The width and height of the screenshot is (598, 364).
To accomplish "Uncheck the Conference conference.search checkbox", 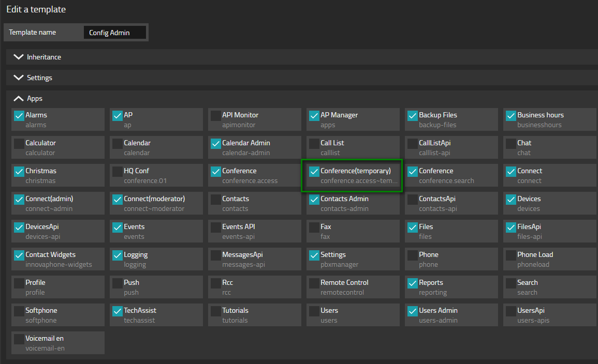I will [413, 171].
